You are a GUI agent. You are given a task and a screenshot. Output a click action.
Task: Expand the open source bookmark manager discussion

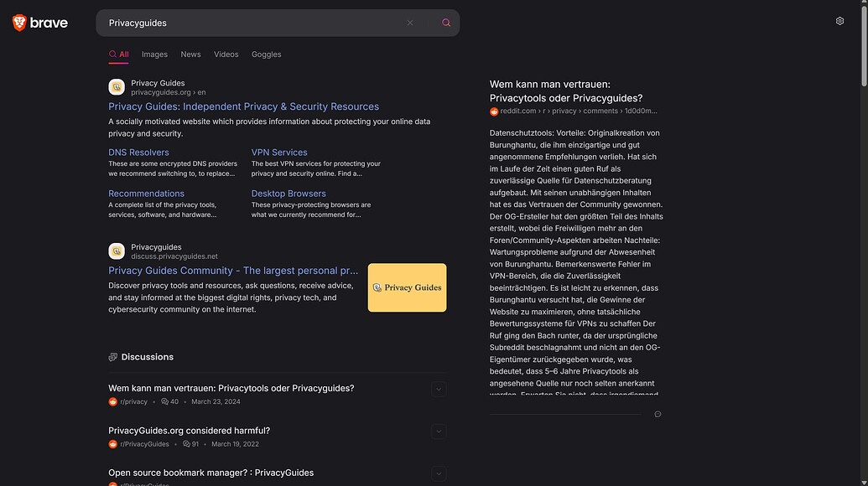click(x=438, y=473)
